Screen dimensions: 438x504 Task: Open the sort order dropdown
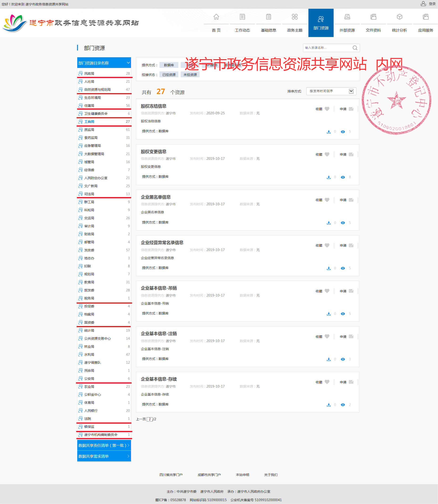(331, 91)
